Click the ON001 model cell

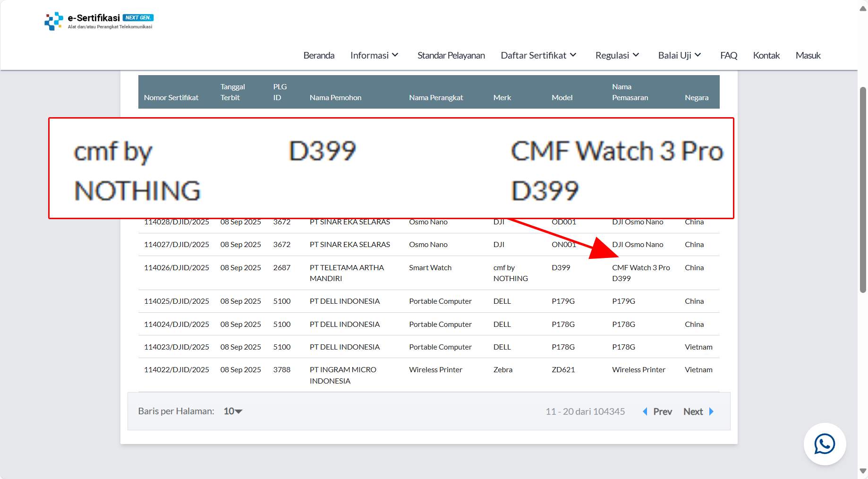(x=563, y=244)
